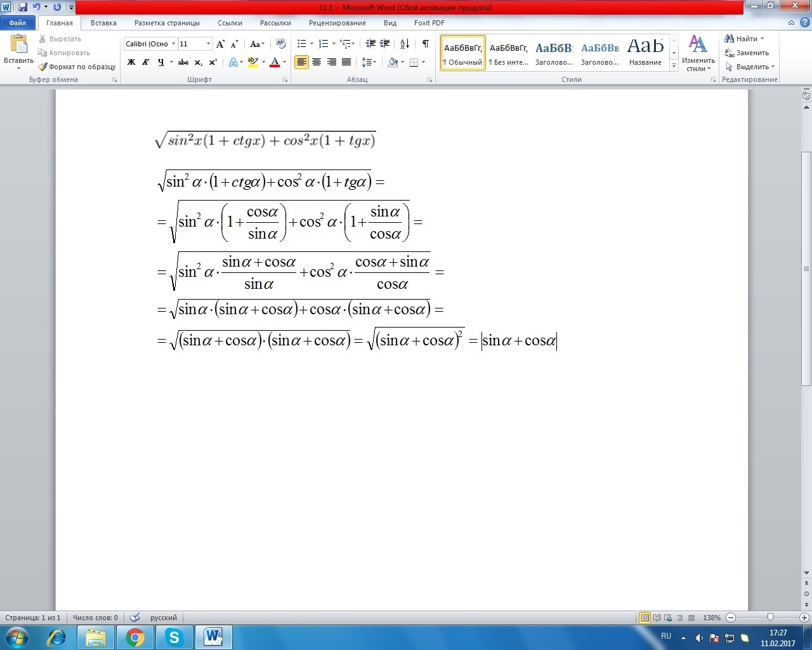Viewport: 812px width, 650px height.
Task: Copy selection with Копировать
Action: [x=63, y=53]
